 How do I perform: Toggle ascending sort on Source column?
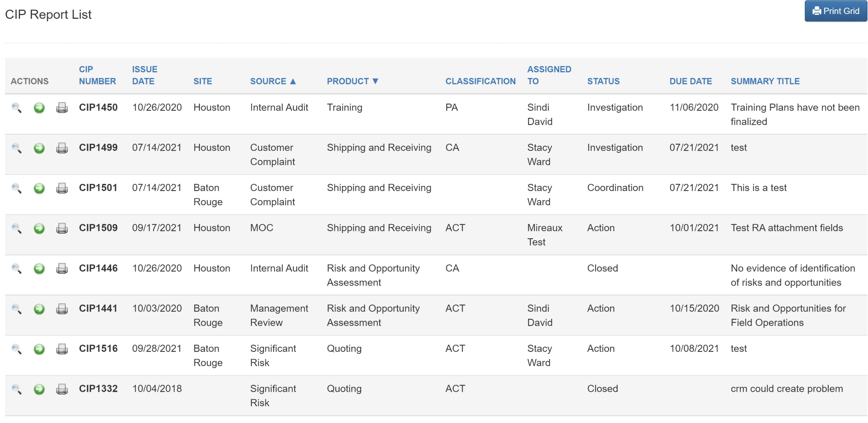(273, 81)
